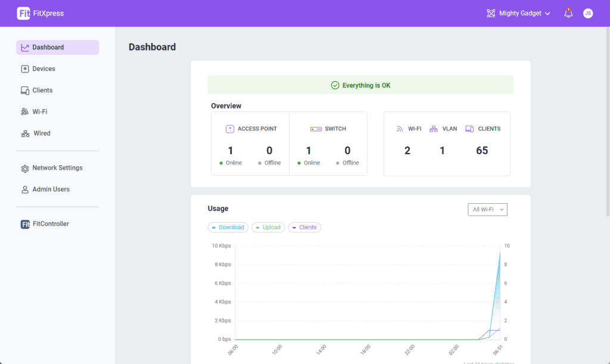The width and height of the screenshot is (610, 364).
Task: Click the Access Point overview card
Action: (x=250, y=144)
